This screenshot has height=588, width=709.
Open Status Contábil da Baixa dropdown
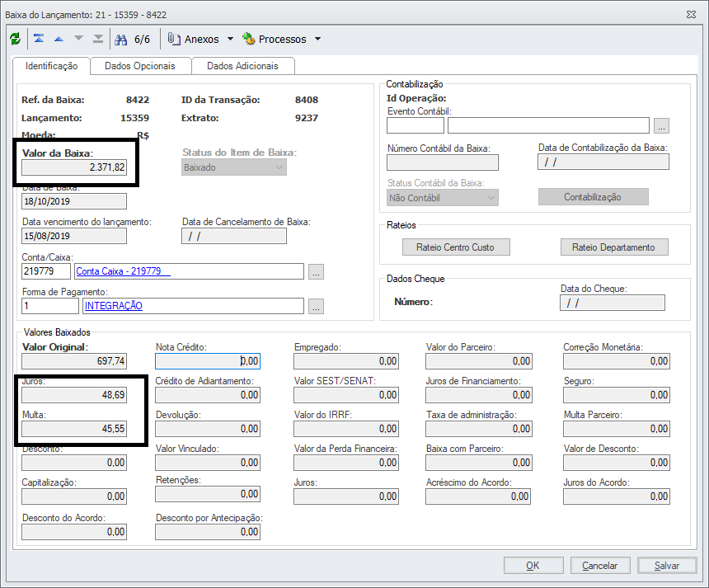[x=442, y=198]
